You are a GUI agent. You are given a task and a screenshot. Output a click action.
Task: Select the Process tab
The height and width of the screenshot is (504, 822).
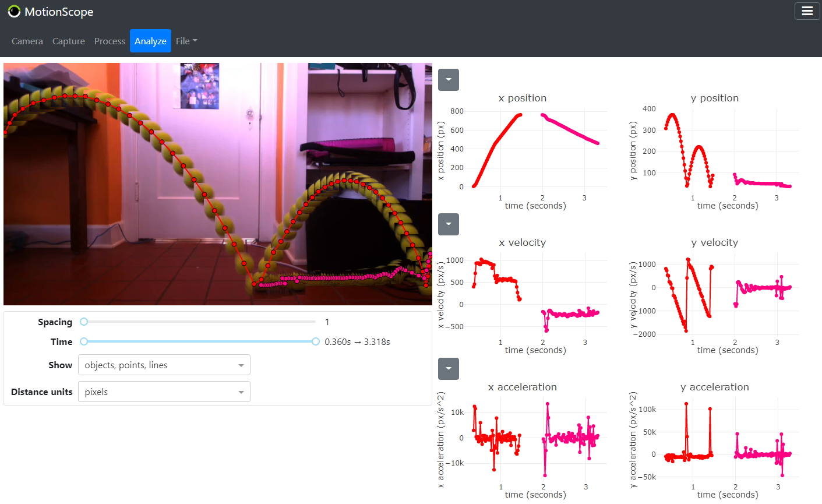tap(110, 41)
